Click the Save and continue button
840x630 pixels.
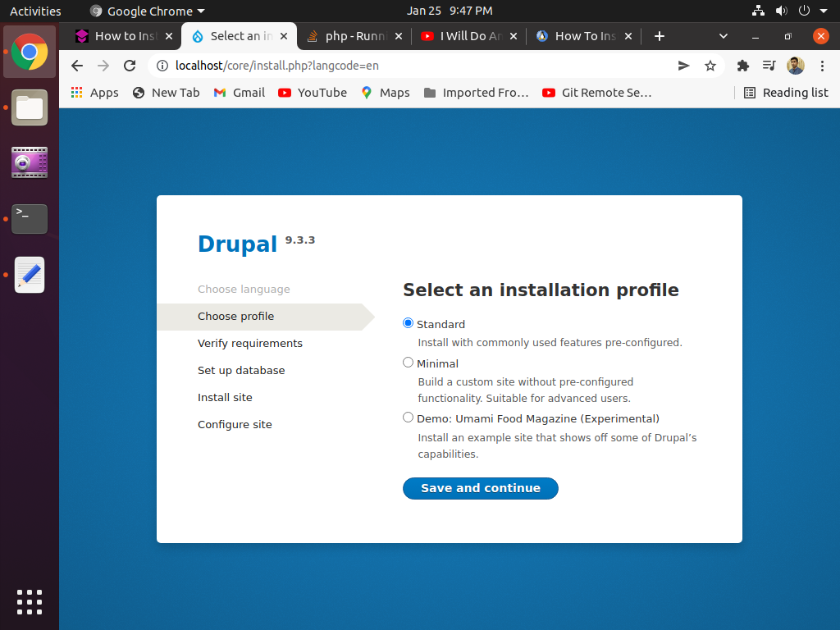pos(480,488)
